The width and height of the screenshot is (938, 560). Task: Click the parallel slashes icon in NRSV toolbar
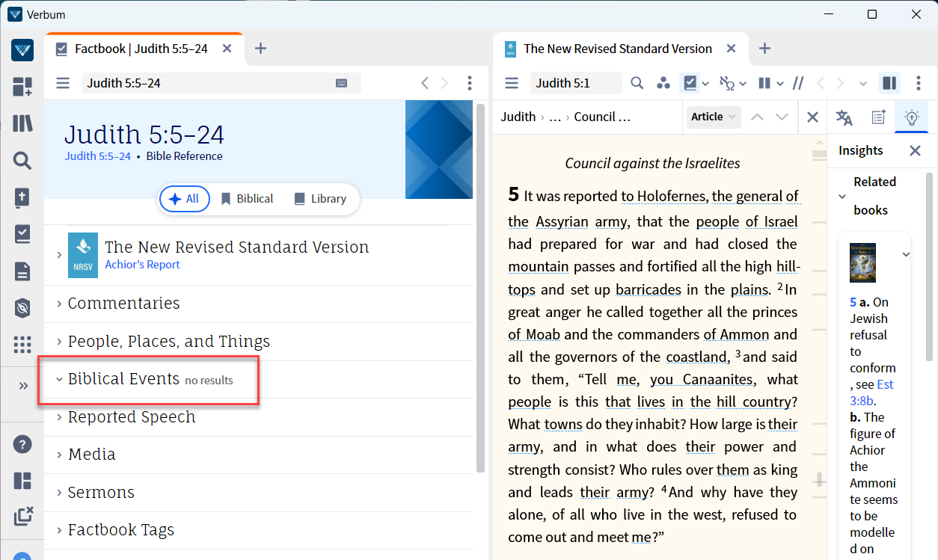798,83
